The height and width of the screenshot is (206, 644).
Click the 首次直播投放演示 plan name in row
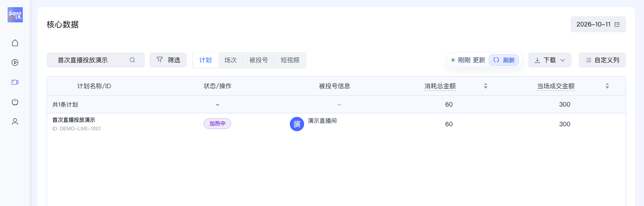click(x=74, y=120)
